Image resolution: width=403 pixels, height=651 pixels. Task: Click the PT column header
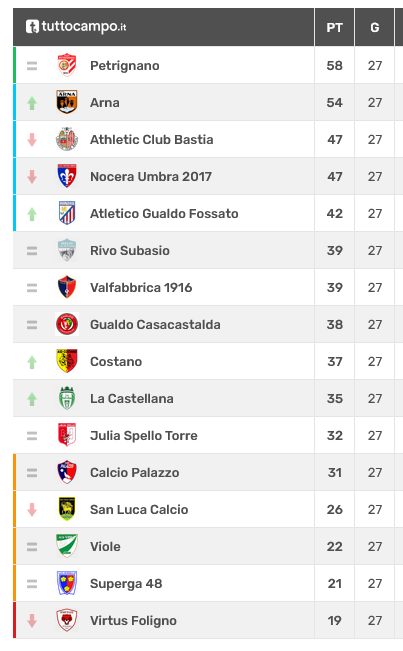pyautogui.click(x=335, y=27)
